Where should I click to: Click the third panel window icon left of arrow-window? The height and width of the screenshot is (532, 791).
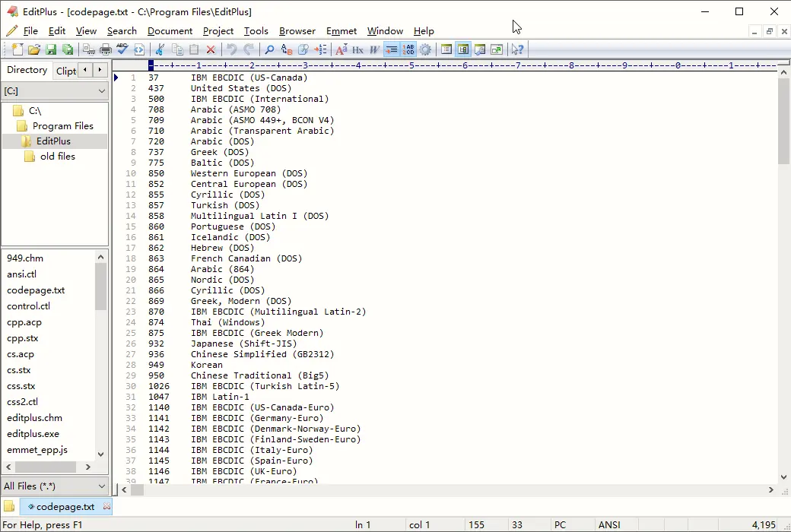pyautogui.click(x=480, y=49)
